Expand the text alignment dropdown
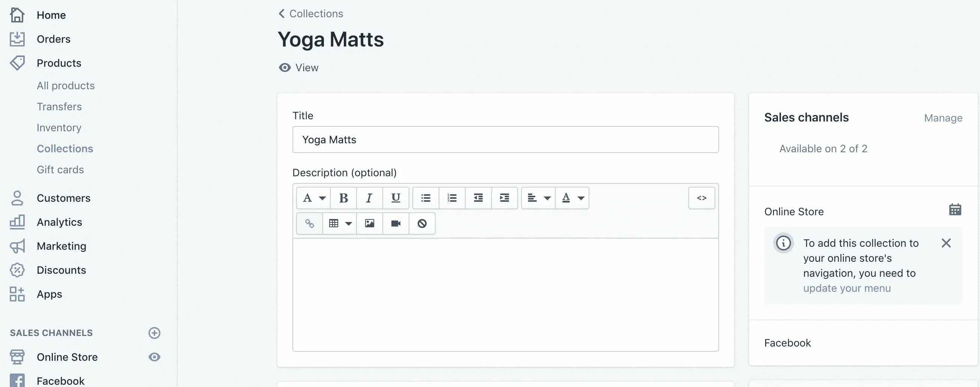 [x=538, y=198]
